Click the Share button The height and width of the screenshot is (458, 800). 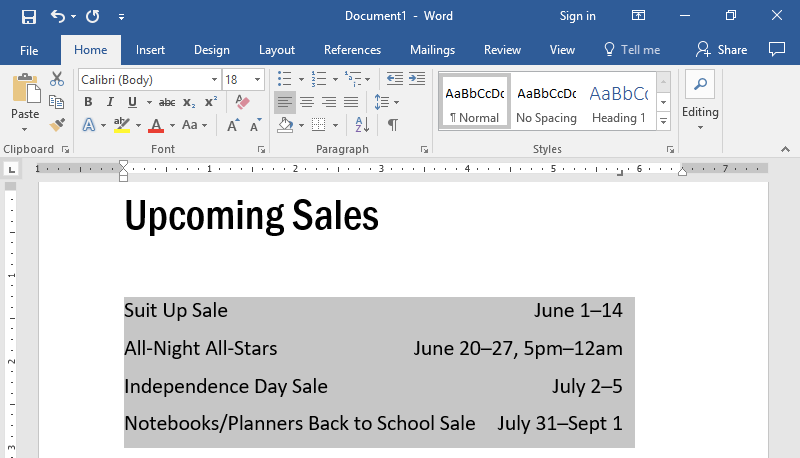point(722,50)
